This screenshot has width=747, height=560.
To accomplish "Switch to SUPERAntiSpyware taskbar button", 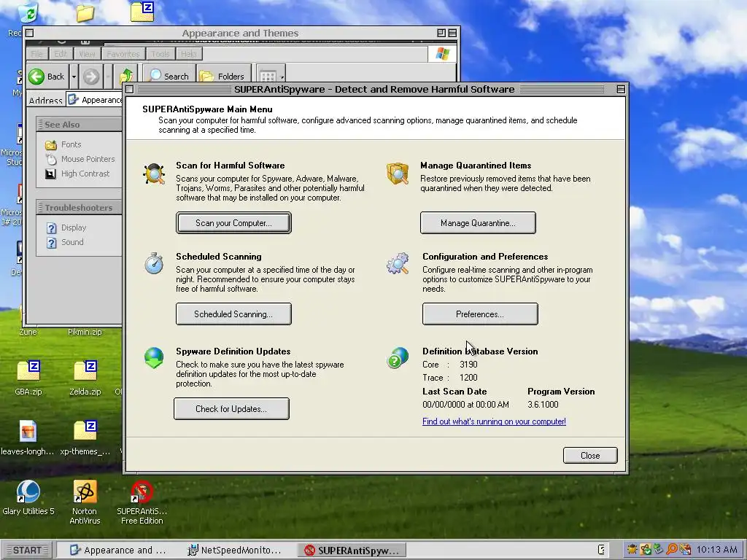I will pyautogui.click(x=353, y=550).
